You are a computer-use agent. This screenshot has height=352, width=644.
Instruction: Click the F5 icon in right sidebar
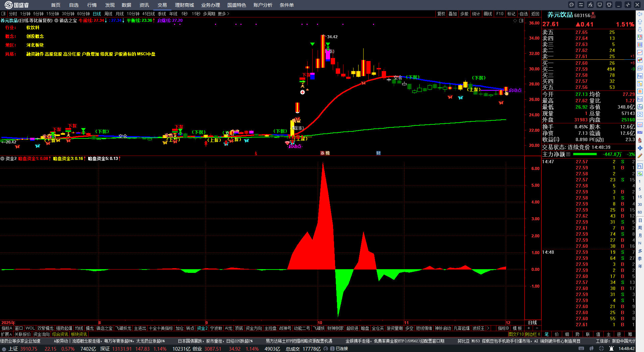(640, 166)
